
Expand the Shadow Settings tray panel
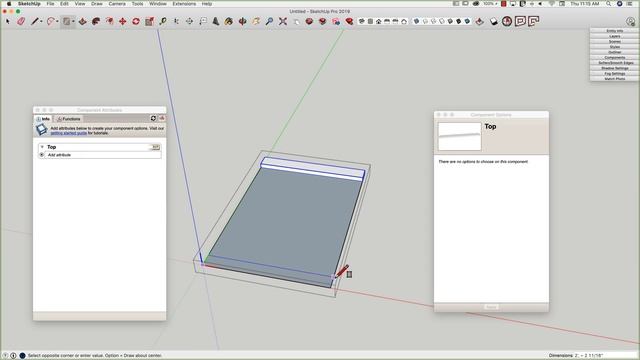click(x=614, y=68)
